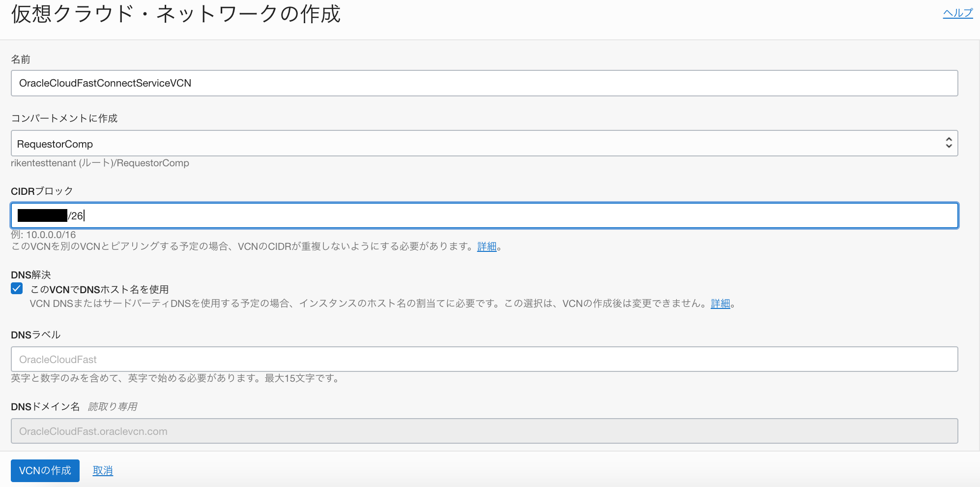Screen dimensions: 980x487
Task: Click the 最大15文字です hint text
Action: pos(302,378)
